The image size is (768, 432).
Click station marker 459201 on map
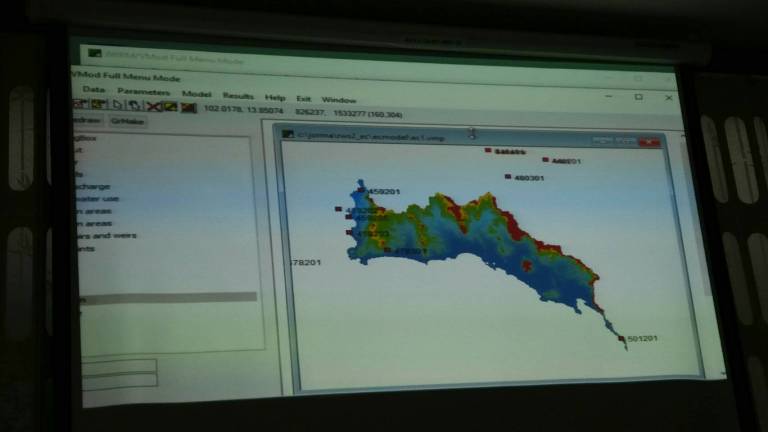pyautogui.click(x=362, y=190)
